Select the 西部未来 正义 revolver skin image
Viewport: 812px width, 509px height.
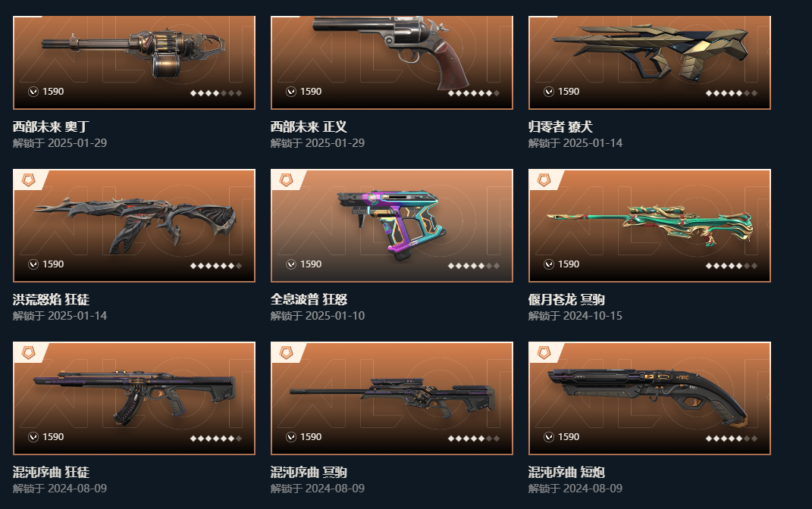point(391,52)
